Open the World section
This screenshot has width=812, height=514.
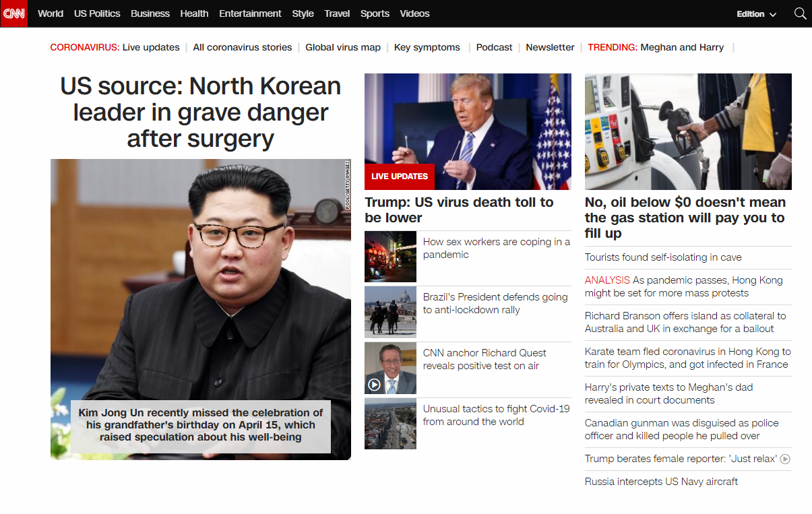point(51,13)
